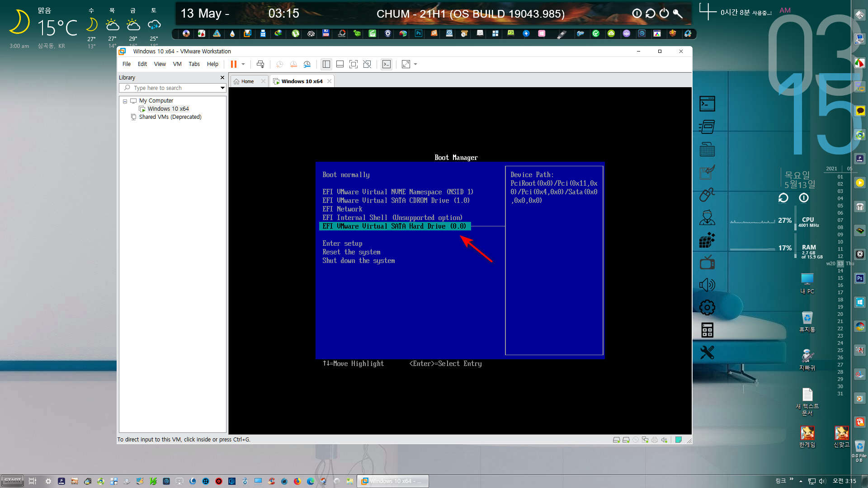This screenshot has height=488, width=868.
Task: Click EFI VMware Virtual SATA CDROM Drive entry
Action: (x=396, y=201)
